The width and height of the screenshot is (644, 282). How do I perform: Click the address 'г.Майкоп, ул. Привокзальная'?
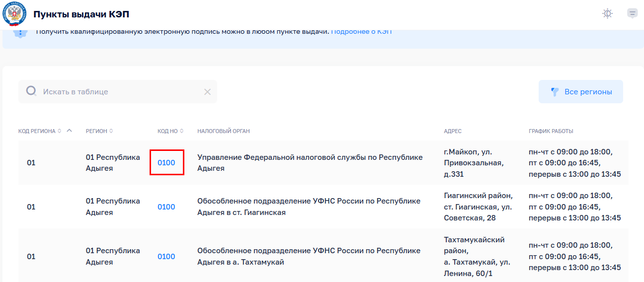click(x=474, y=163)
